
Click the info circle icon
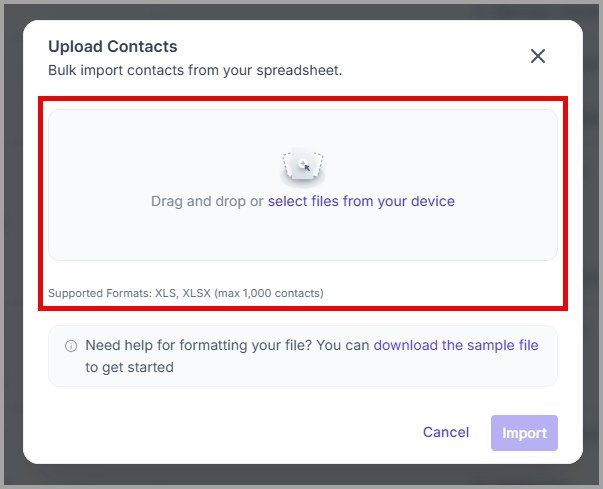coord(71,346)
